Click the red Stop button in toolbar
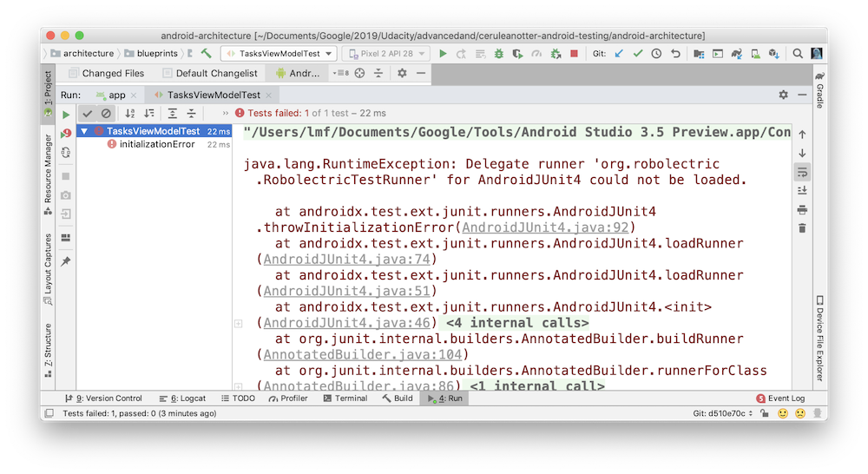 pyautogui.click(x=574, y=54)
